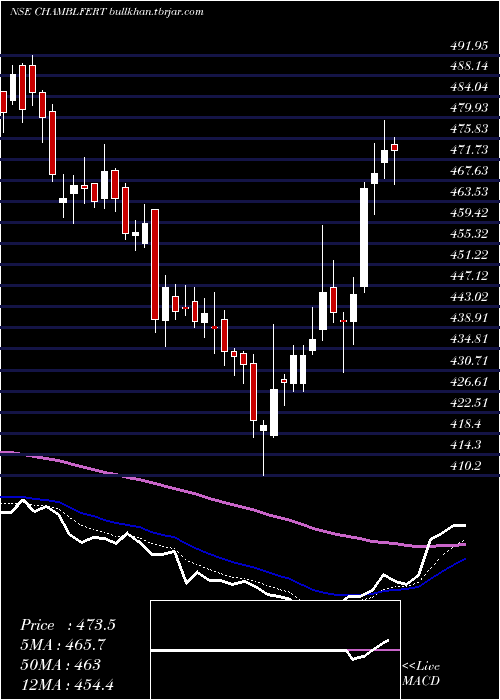Click the 447.12 price level label
This screenshot has height=700, width=500.
click(x=468, y=276)
